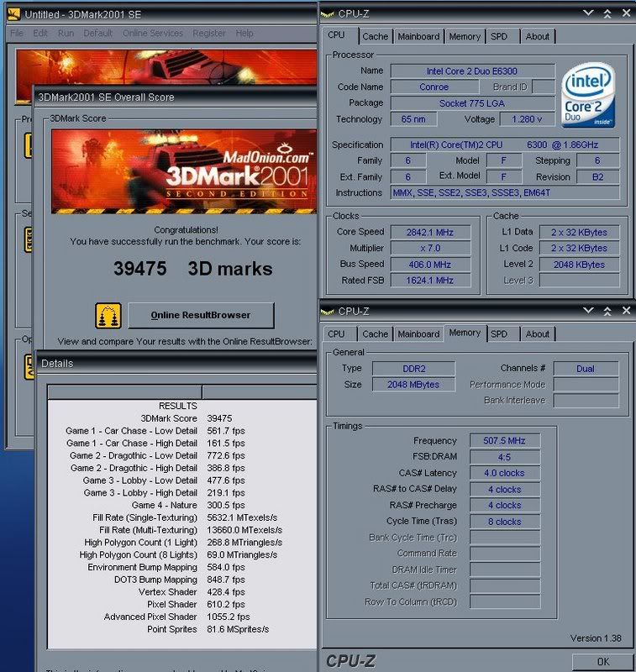This screenshot has width=636, height=672.
Task: Click the Specification field with 1.86GHz
Action: (x=505, y=144)
